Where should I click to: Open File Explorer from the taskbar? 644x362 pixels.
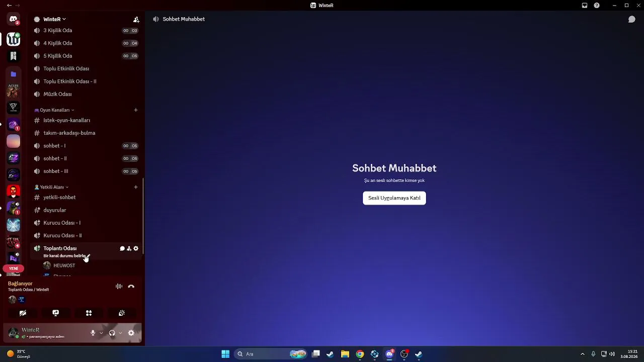click(345, 354)
